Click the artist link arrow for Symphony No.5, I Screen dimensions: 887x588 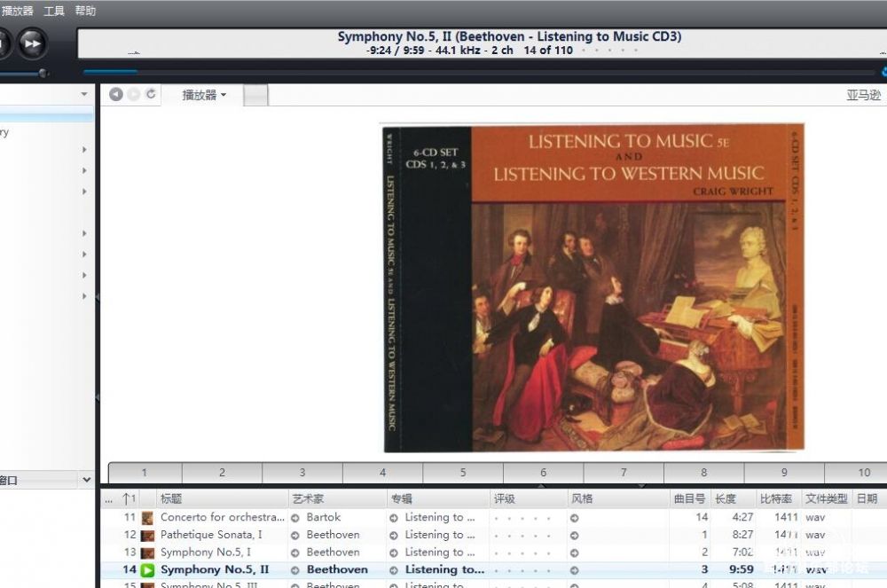pyautogui.click(x=294, y=553)
